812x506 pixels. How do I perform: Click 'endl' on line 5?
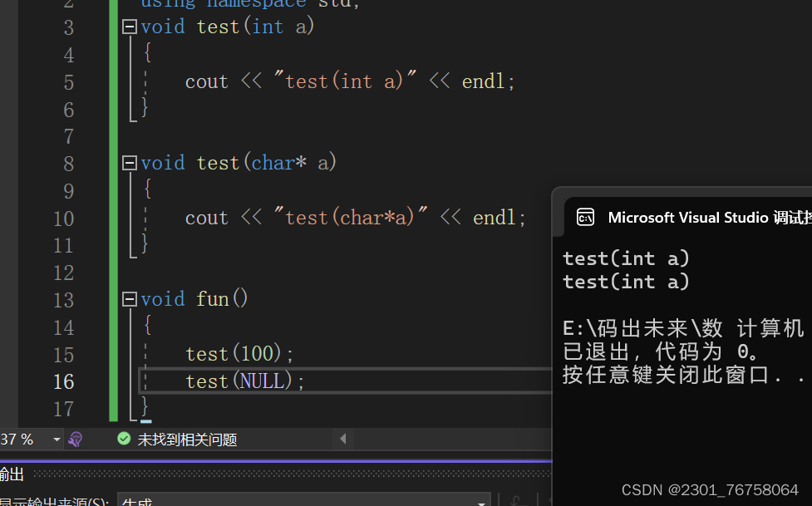pos(483,81)
